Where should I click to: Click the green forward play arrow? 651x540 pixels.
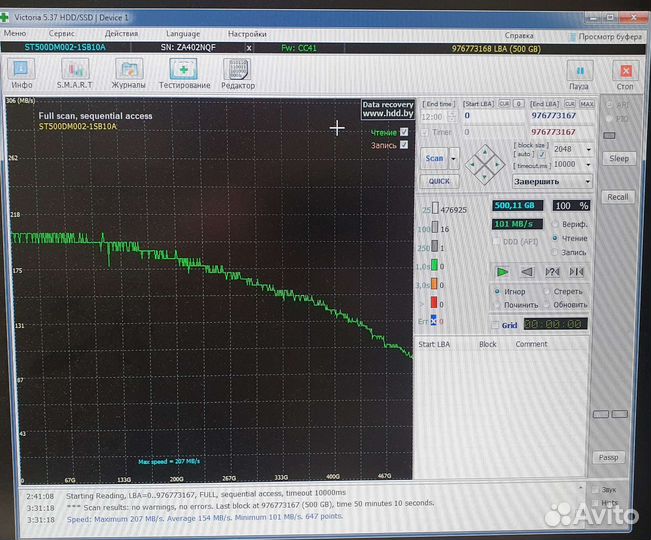point(503,272)
